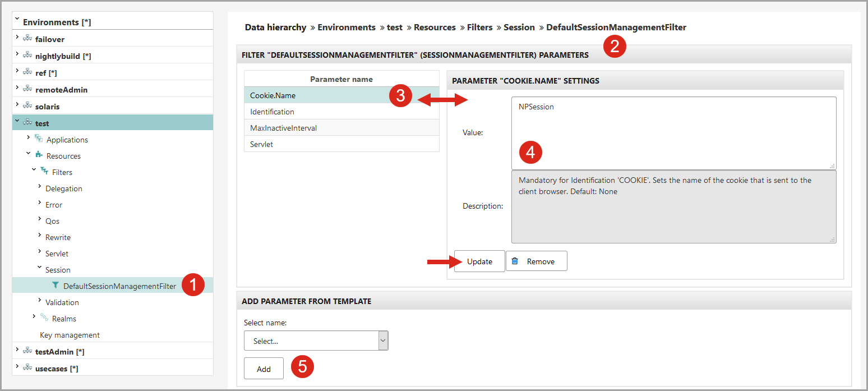Collapse the Environments root node
Viewport: 868px width, 391px height.
point(17,20)
